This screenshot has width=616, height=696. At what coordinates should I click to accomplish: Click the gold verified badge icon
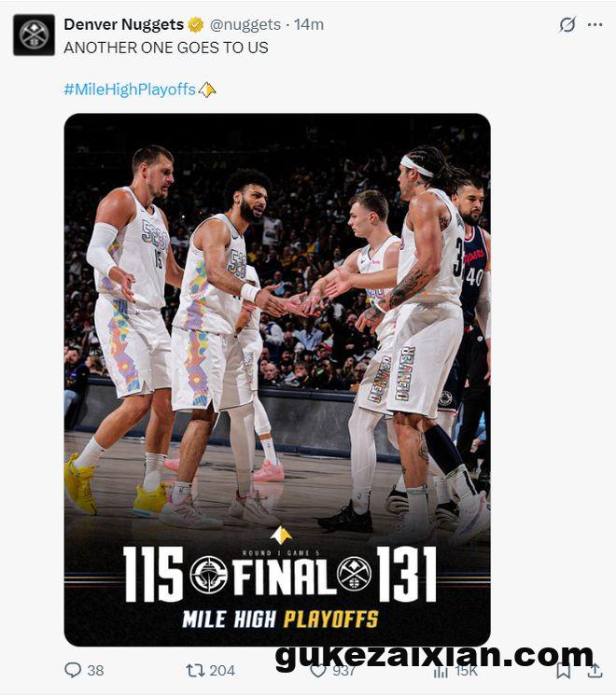[196, 24]
